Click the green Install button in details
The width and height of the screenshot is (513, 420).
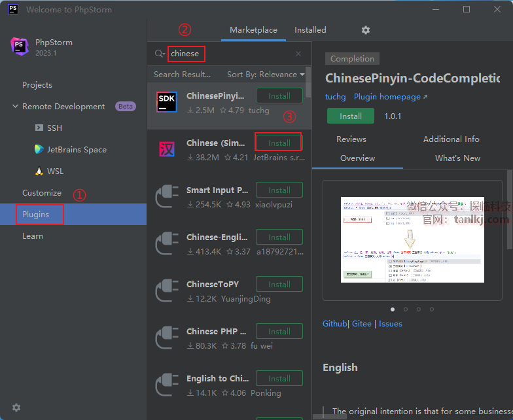click(351, 116)
